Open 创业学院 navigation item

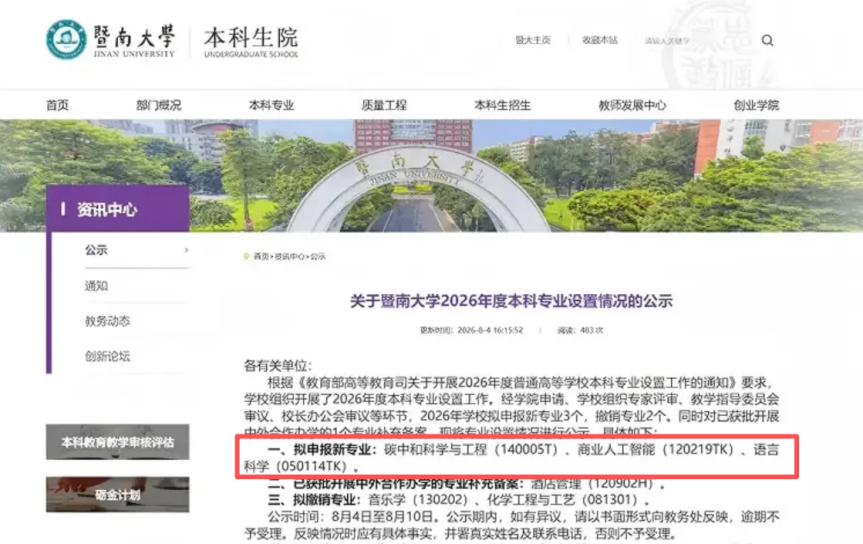[x=756, y=105]
